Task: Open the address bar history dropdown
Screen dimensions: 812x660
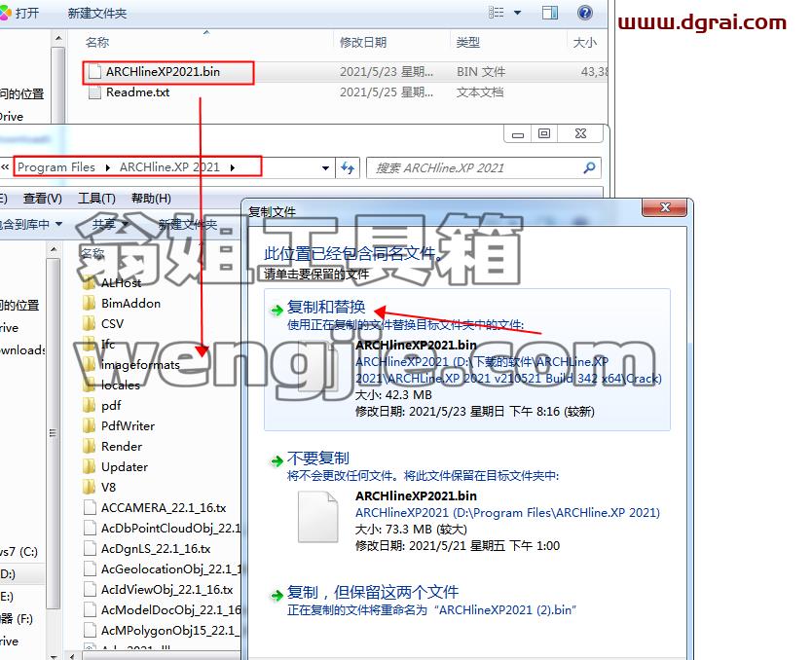Action: click(325, 167)
